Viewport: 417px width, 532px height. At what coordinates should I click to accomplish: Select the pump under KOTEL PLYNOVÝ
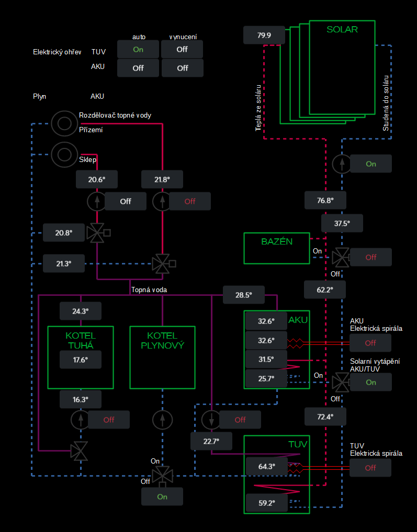[162, 419]
